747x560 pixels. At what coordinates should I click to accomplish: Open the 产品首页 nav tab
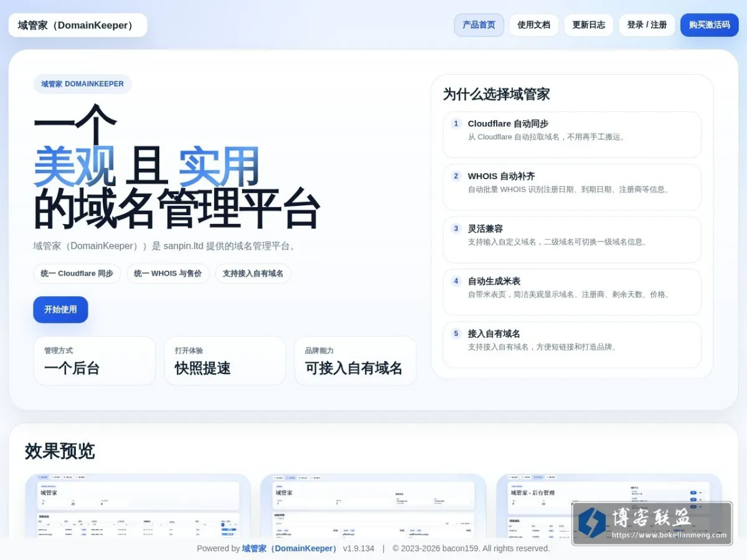coord(479,25)
